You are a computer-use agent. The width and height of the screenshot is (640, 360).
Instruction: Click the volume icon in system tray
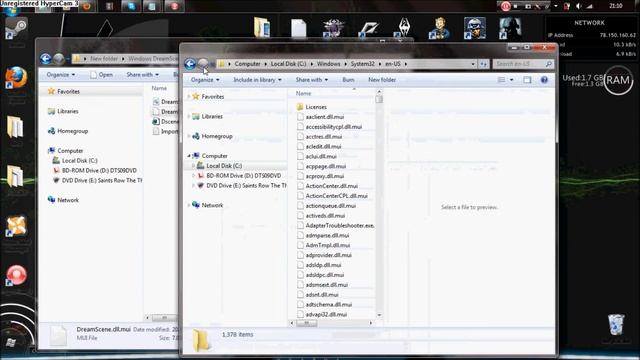tap(579, 6)
